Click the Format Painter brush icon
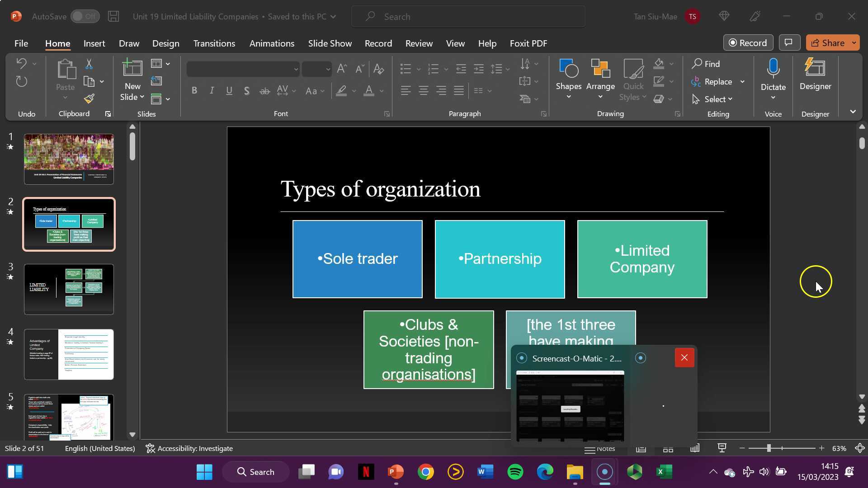This screenshot has width=868, height=488. (89, 99)
